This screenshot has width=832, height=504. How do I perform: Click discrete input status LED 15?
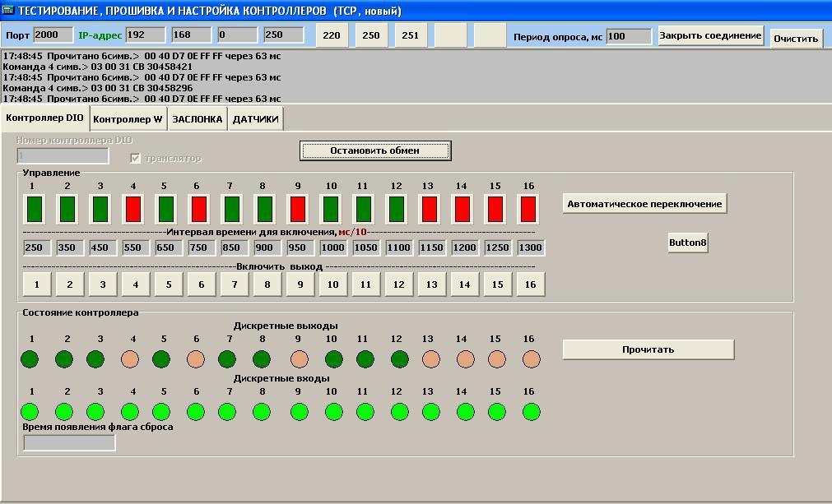tap(497, 412)
